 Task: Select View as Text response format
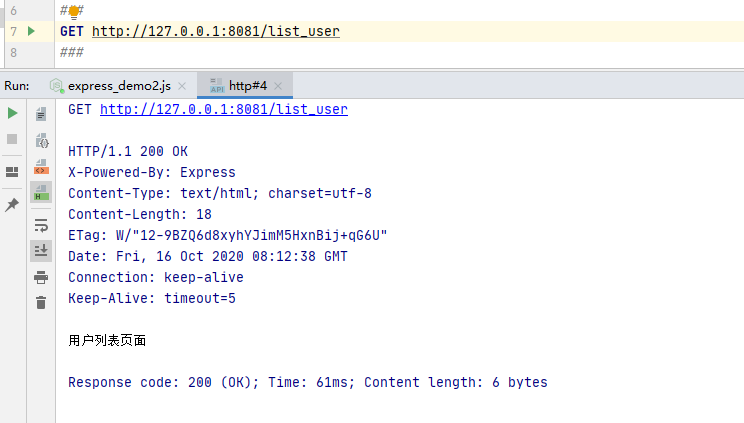[x=41, y=115]
